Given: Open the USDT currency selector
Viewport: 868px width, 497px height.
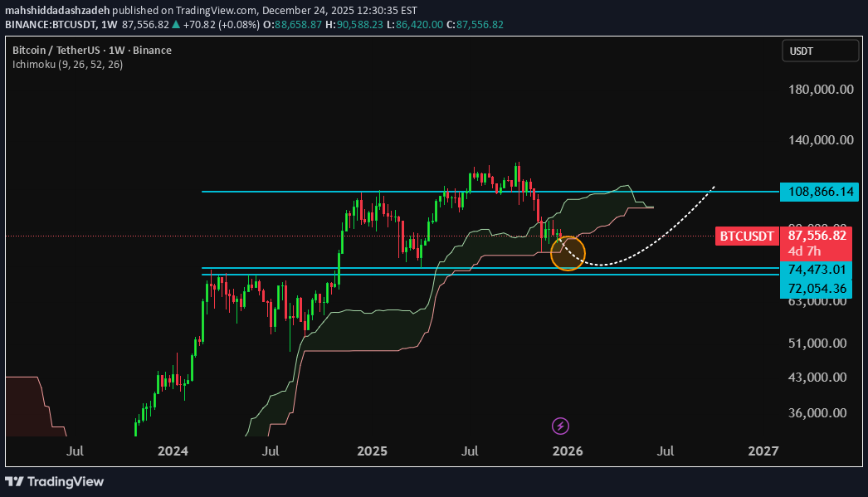Looking at the screenshot, I should [820, 51].
